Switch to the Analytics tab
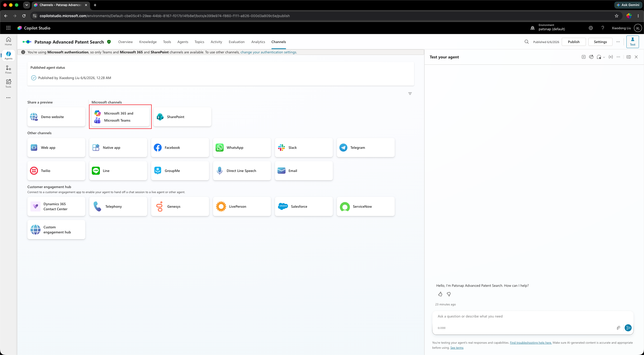Image resolution: width=644 pixels, height=355 pixels. [258, 42]
